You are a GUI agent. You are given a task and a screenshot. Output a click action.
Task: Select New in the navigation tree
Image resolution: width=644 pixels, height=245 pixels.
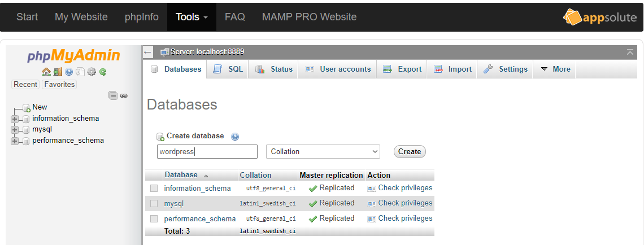tap(40, 107)
